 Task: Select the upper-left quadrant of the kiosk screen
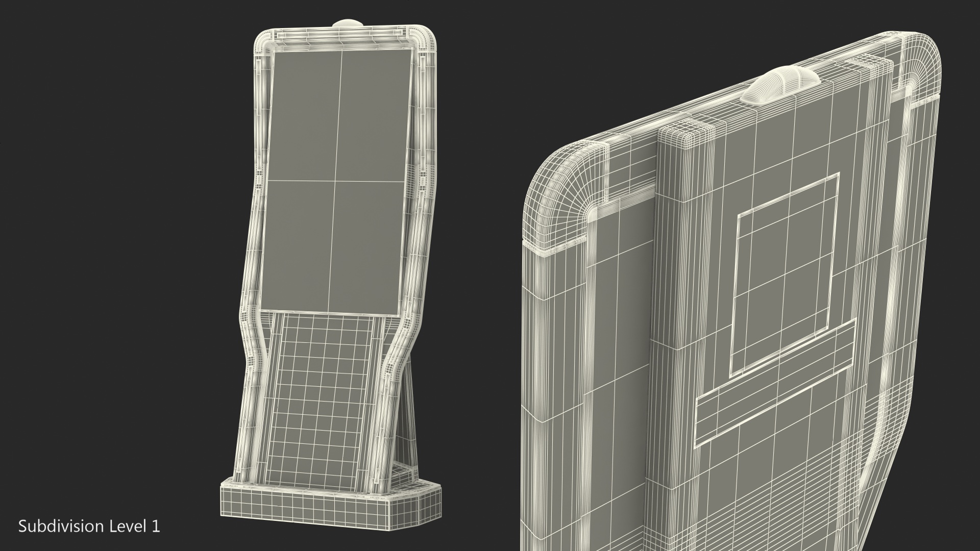(304, 115)
